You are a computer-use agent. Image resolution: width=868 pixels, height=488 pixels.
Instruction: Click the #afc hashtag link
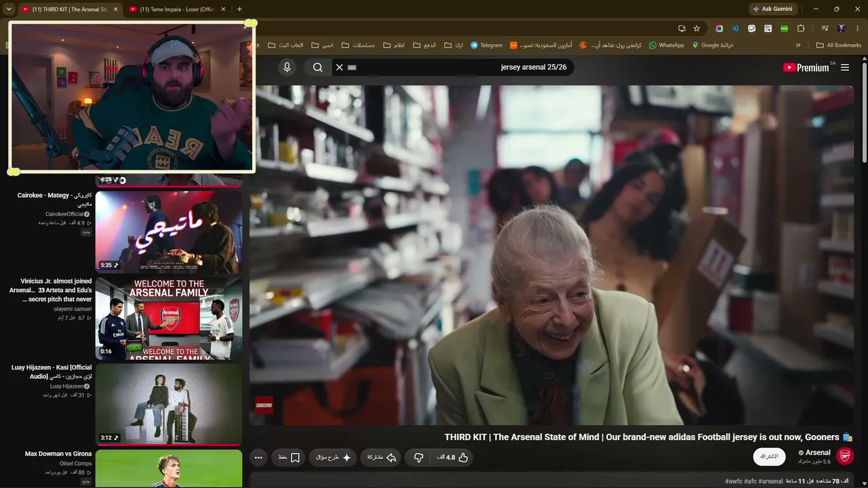tap(750, 481)
